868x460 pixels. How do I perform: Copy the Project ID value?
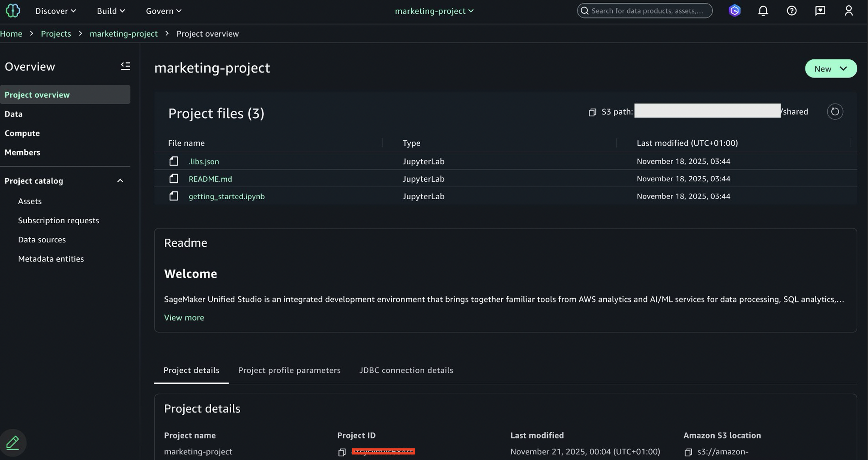[x=342, y=452]
